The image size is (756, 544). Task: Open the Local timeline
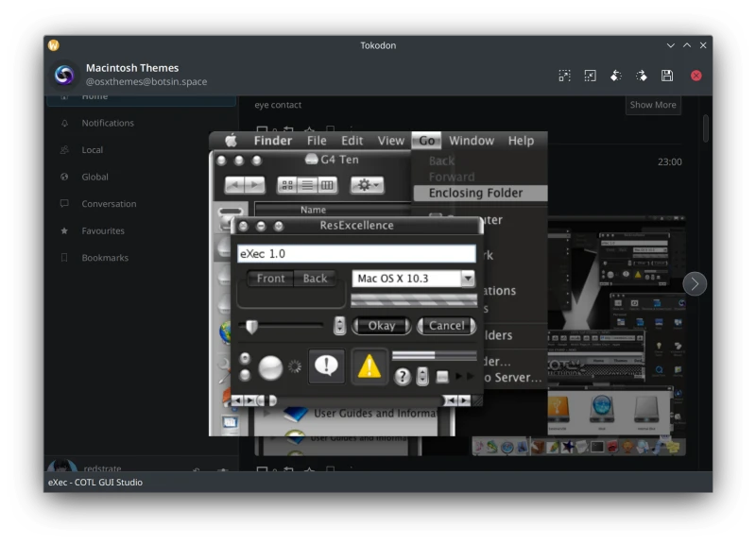(142, 150)
